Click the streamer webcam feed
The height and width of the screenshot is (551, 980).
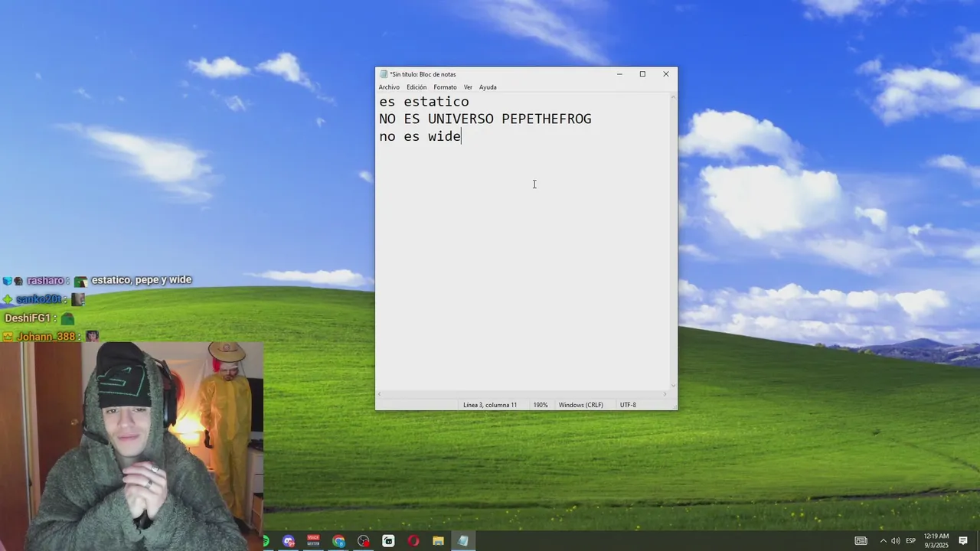point(132,446)
